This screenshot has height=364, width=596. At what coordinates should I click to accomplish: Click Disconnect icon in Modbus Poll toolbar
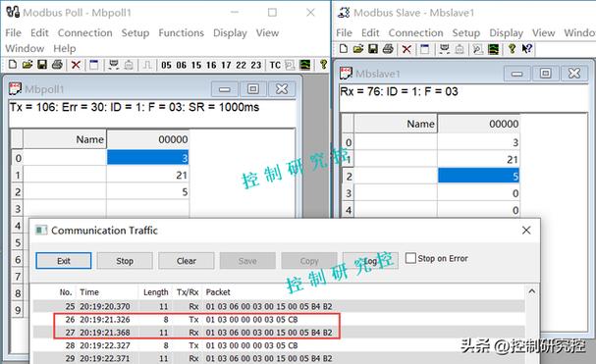(129, 65)
